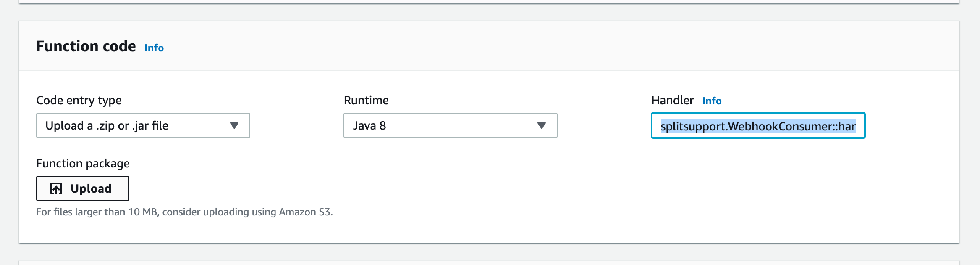
Task: Open Info link beside Handler label
Action: coord(712,101)
